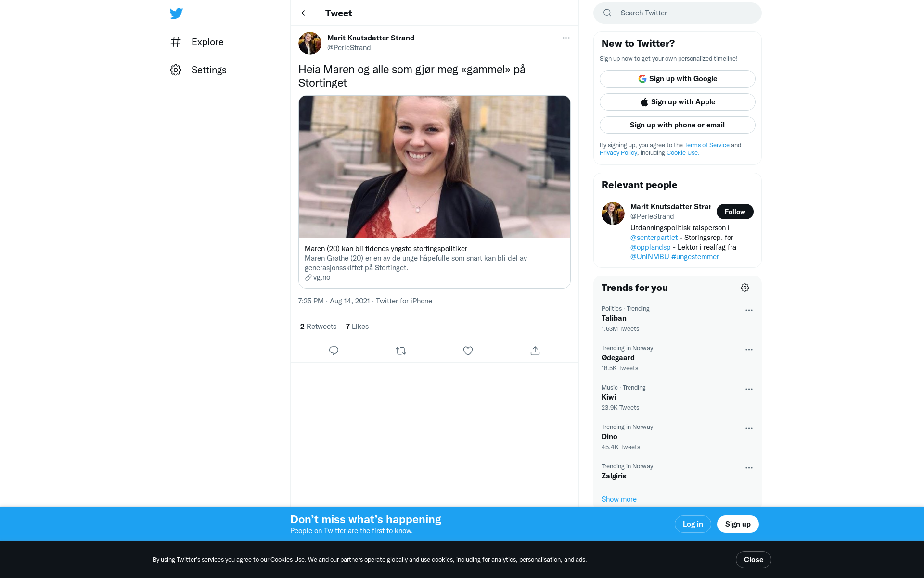
Task: Open more options for Ødegaard trend
Action: 749,350
